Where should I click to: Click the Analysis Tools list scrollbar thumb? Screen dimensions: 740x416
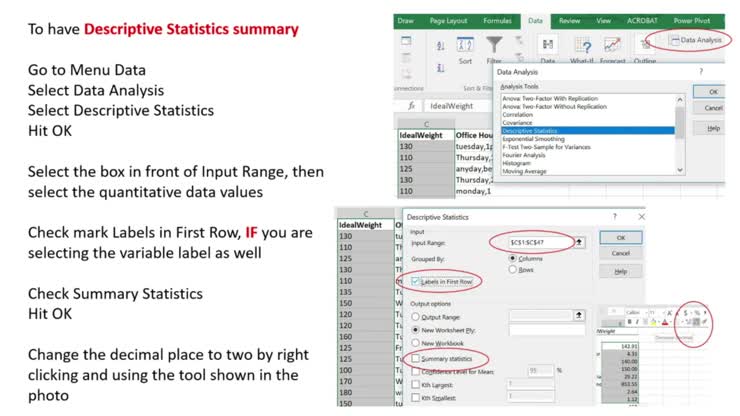(x=680, y=122)
